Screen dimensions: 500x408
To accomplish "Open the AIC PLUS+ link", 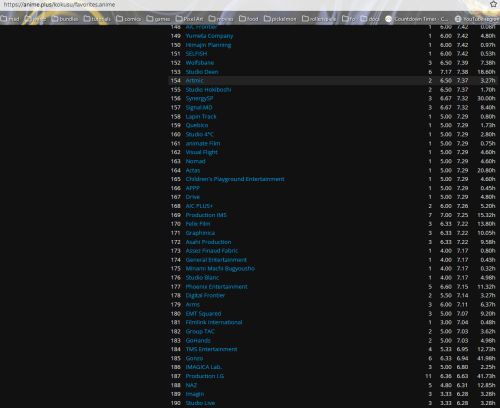I will point(199,206).
